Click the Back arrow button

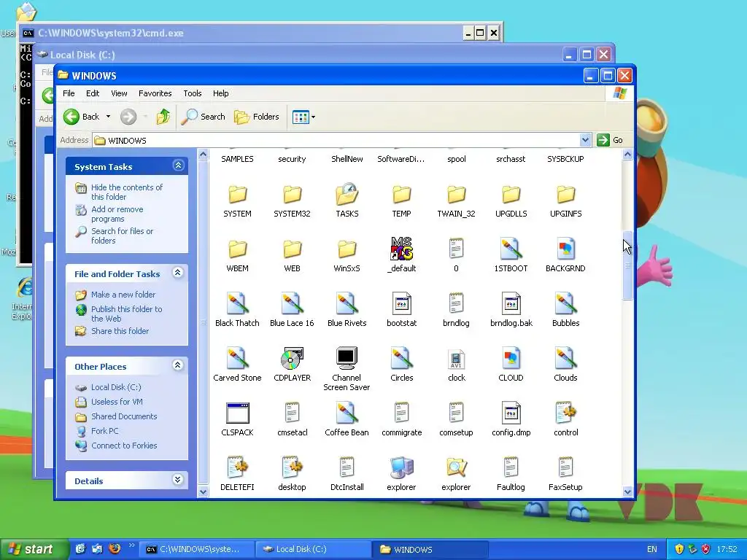point(82,117)
